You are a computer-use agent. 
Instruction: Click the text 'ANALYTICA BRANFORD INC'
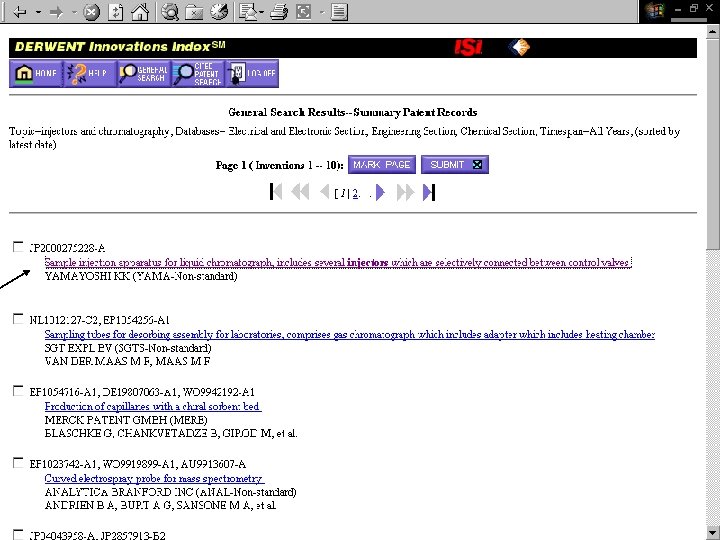tap(119, 492)
